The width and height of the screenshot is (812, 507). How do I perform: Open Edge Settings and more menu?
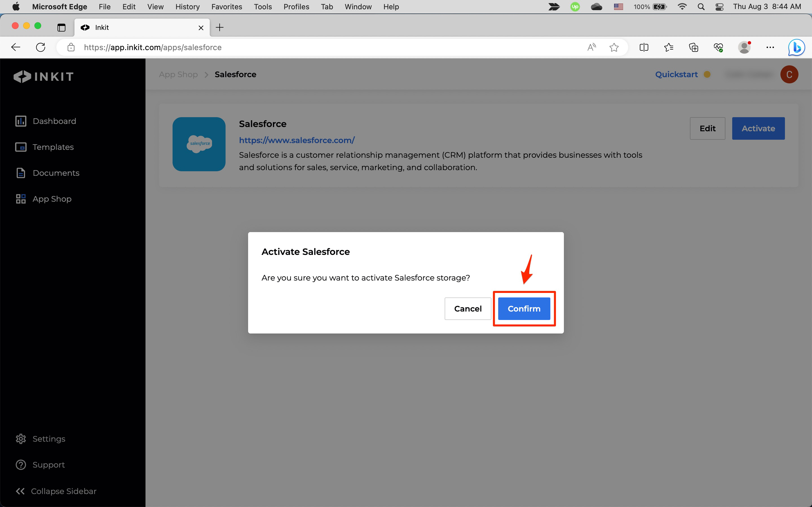(770, 47)
